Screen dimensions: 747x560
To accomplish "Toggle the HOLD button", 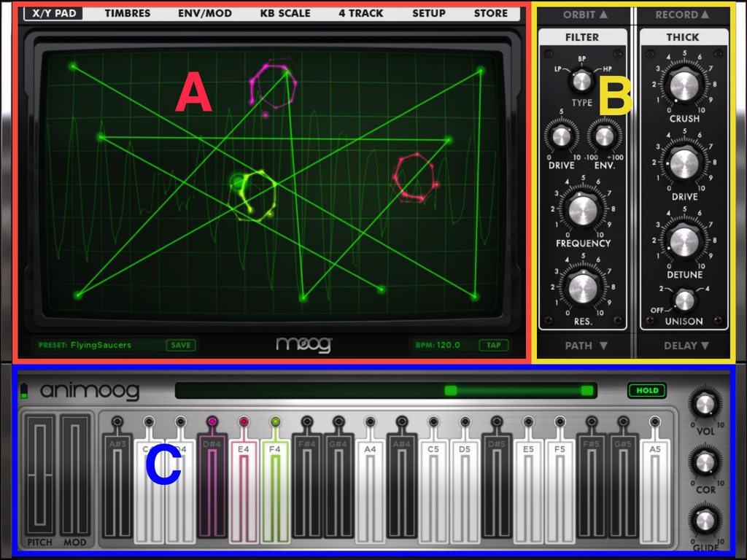I will tap(647, 391).
